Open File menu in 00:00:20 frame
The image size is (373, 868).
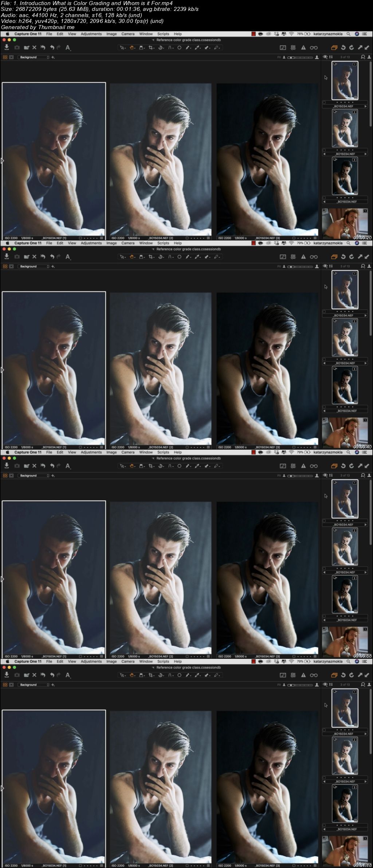(49, 34)
